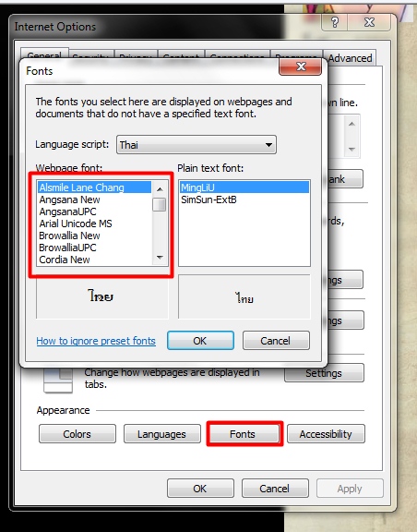The height and width of the screenshot is (532, 417).
Task: Select SimSun-ExtB plain text font
Action: pyautogui.click(x=208, y=199)
